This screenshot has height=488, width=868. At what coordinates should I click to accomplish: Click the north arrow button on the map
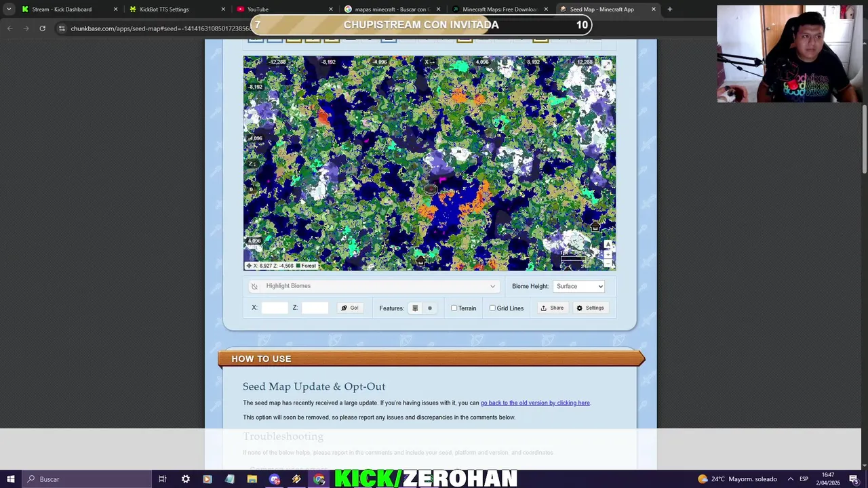(x=608, y=245)
